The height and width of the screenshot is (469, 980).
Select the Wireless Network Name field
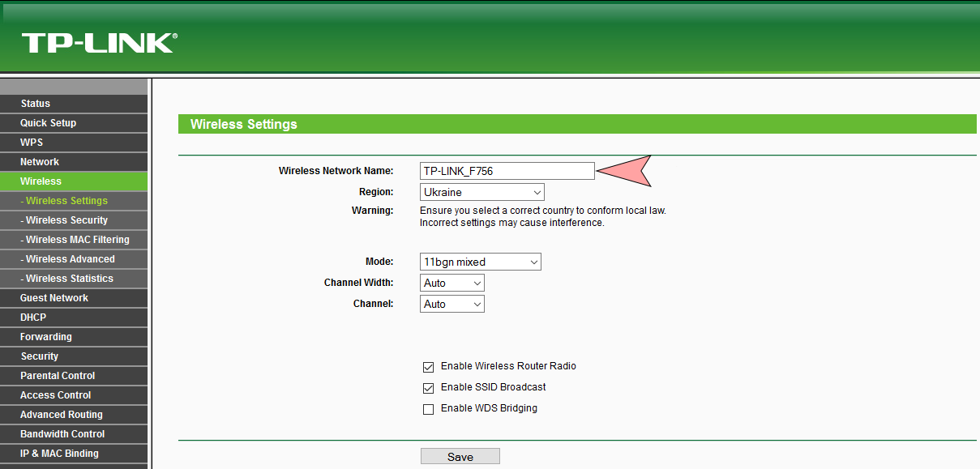point(507,171)
